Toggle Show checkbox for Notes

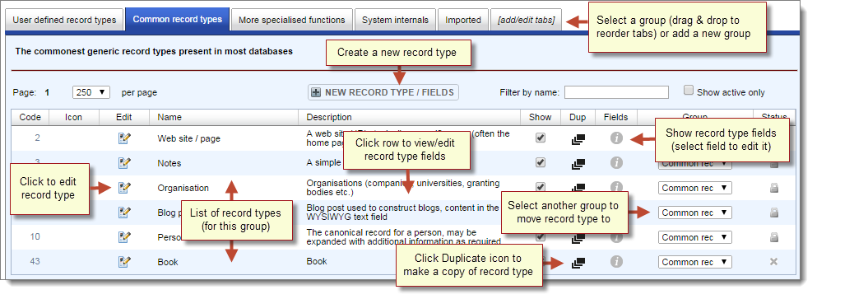(541, 162)
